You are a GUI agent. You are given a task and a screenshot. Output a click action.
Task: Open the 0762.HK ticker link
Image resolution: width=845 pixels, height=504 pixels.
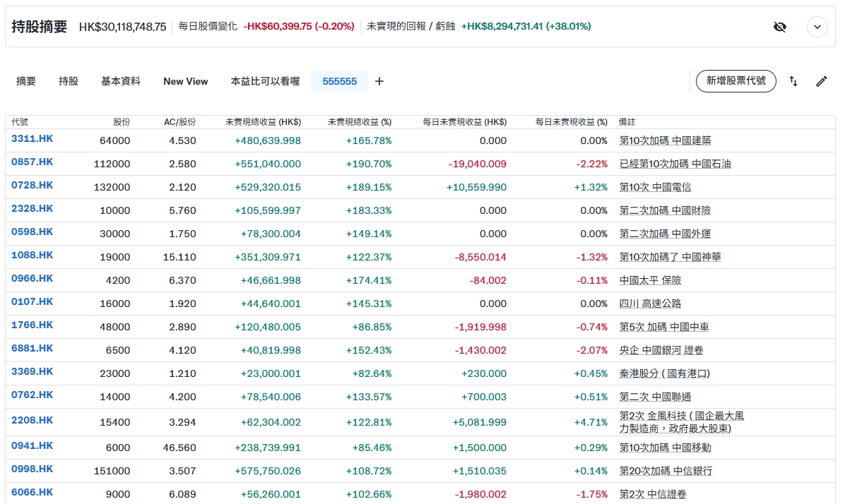(x=32, y=395)
